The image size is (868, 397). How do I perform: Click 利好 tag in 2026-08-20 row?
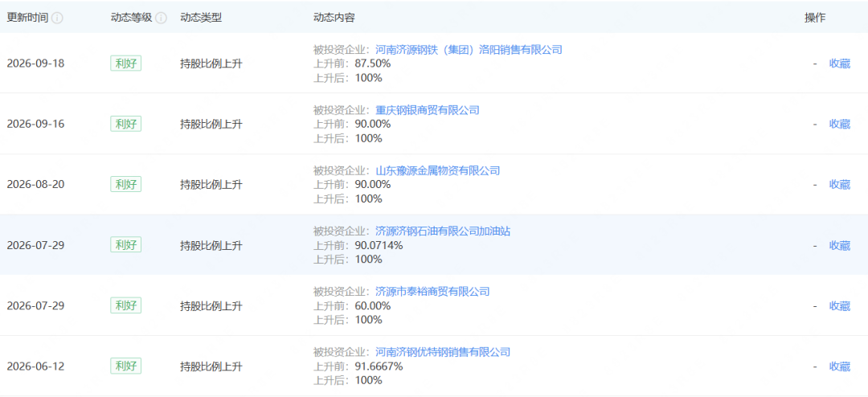pos(125,184)
